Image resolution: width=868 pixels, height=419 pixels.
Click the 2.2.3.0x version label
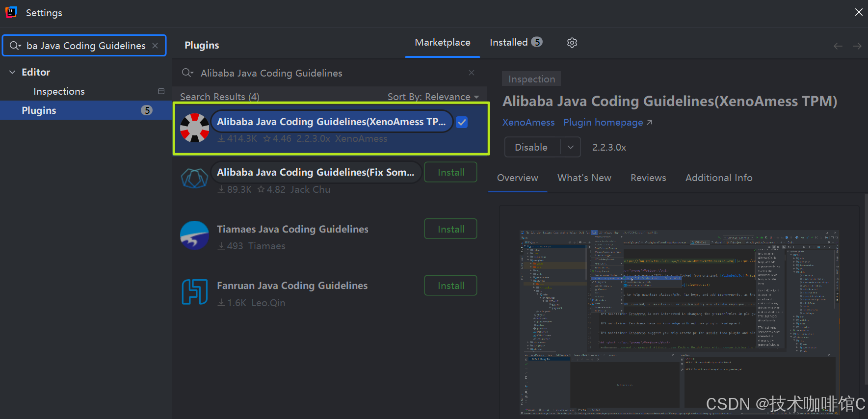coord(609,147)
